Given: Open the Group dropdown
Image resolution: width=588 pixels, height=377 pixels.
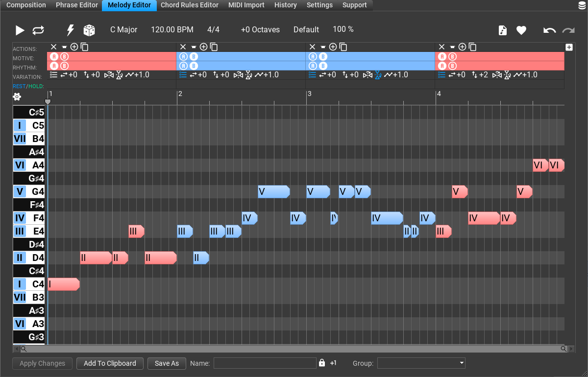Looking at the screenshot, I should [x=421, y=363].
